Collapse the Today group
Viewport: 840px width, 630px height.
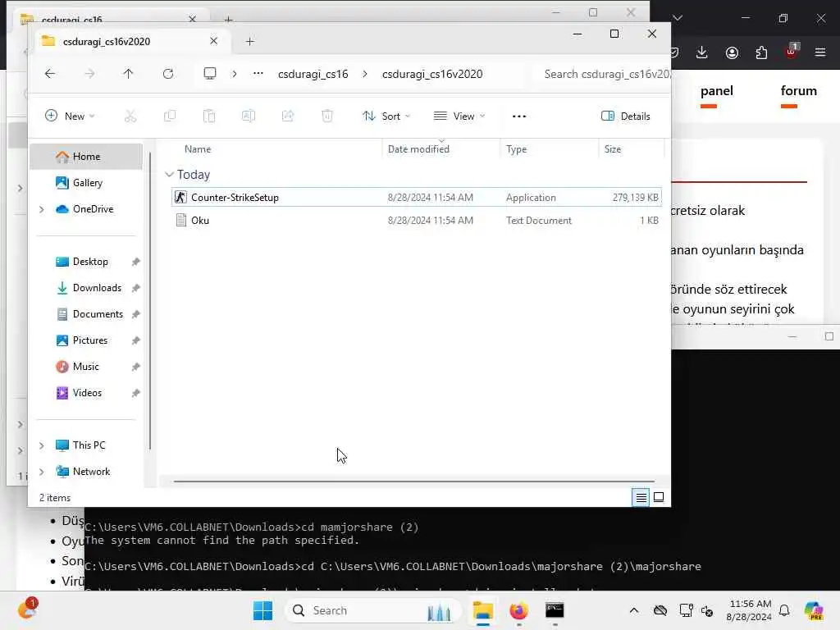point(169,175)
